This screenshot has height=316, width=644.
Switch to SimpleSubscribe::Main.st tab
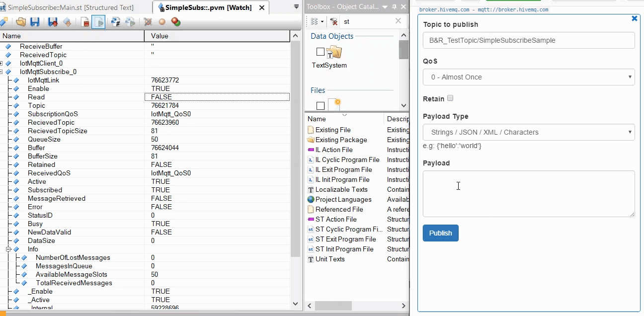(x=70, y=7)
